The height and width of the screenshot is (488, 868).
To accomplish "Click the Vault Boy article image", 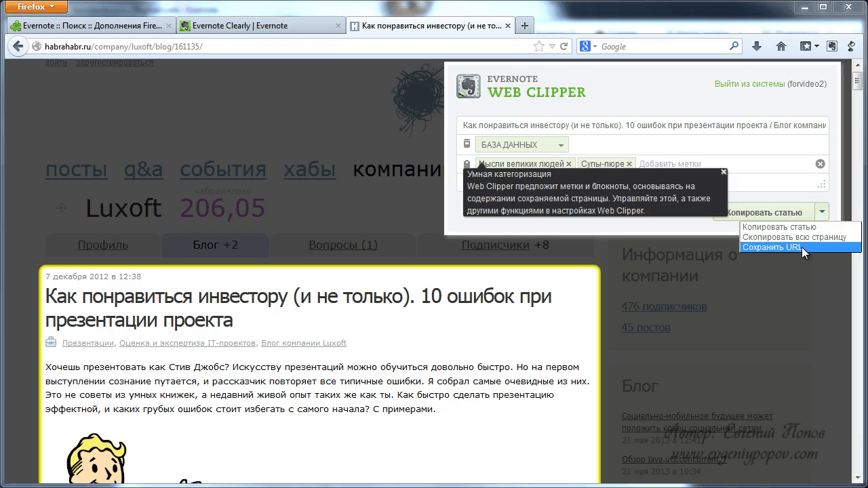I will pos(96,460).
